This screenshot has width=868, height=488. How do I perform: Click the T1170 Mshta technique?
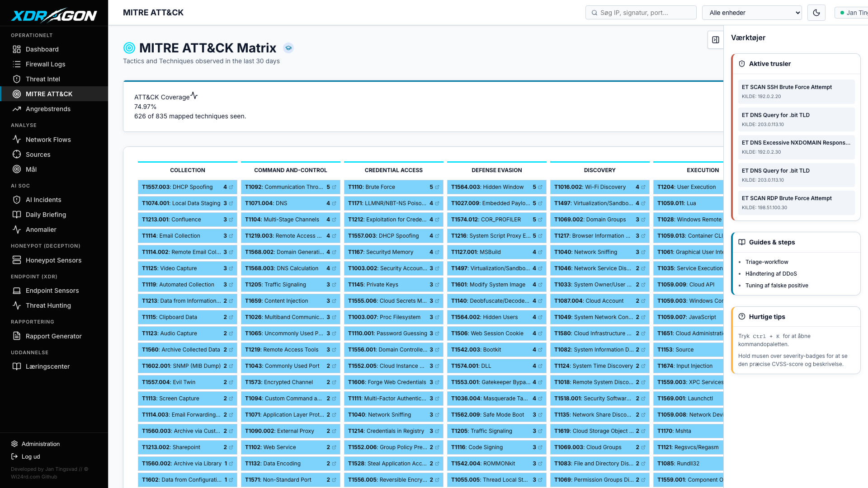tap(688, 431)
